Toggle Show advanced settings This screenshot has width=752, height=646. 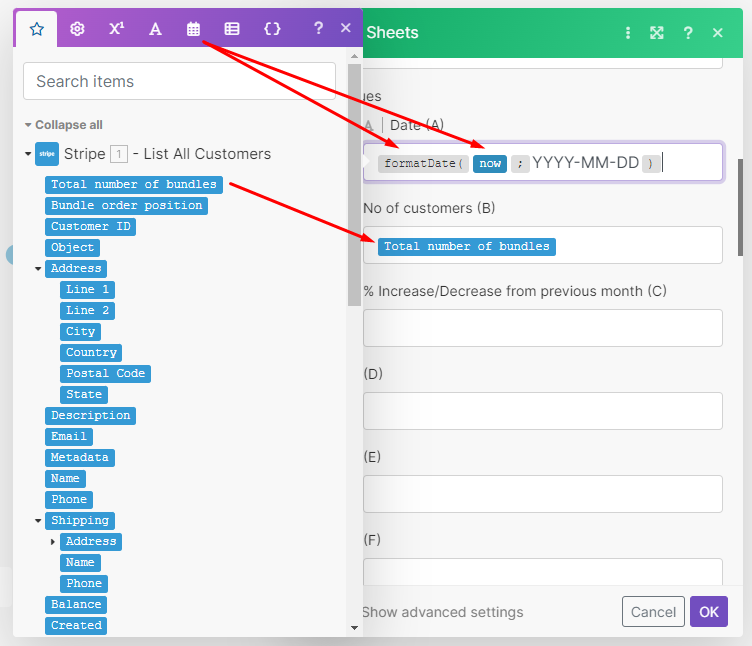click(x=442, y=612)
